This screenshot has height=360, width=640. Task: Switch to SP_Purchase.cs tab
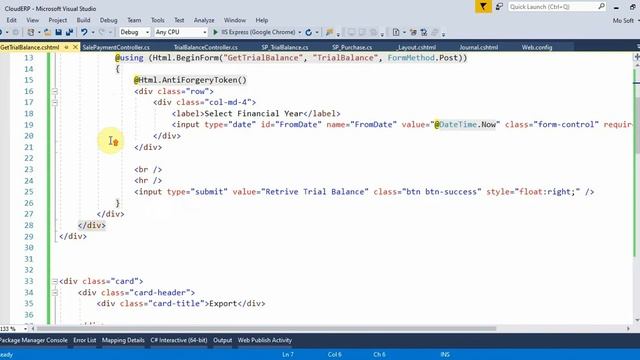coord(352,47)
